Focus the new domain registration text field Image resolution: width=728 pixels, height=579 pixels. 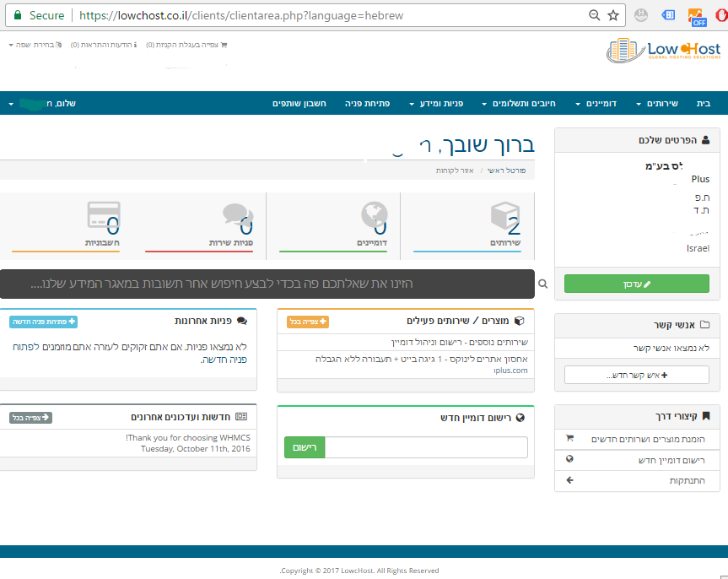426,447
